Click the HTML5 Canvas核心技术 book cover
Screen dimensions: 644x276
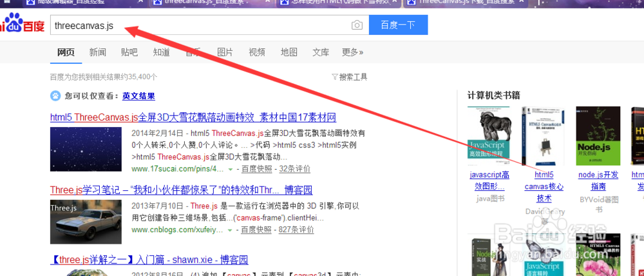[544, 136]
